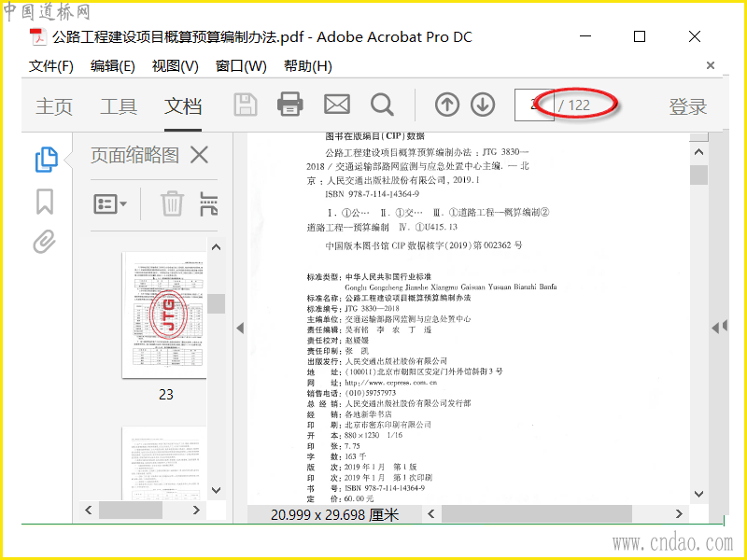747x560 pixels.
Task: Open the 帮助(H) menu
Action: pos(308,65)
